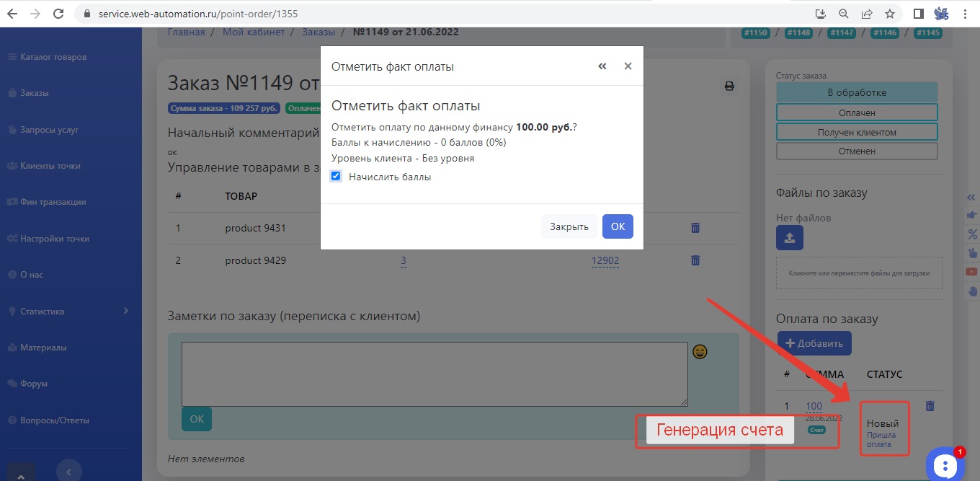This screenshot has height=481, width=980.
Task: Close the payment dialog with X
Action: pos(628,66)
